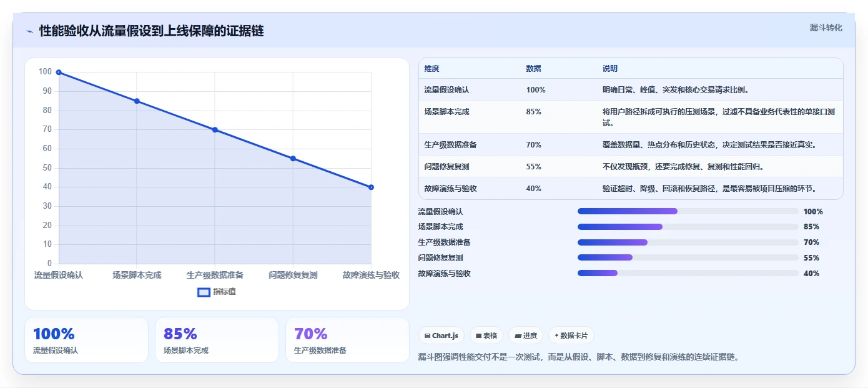Viewport: 868px width, 388px height.
Task: Click the lightning icon beside the title
Action: 29,31
